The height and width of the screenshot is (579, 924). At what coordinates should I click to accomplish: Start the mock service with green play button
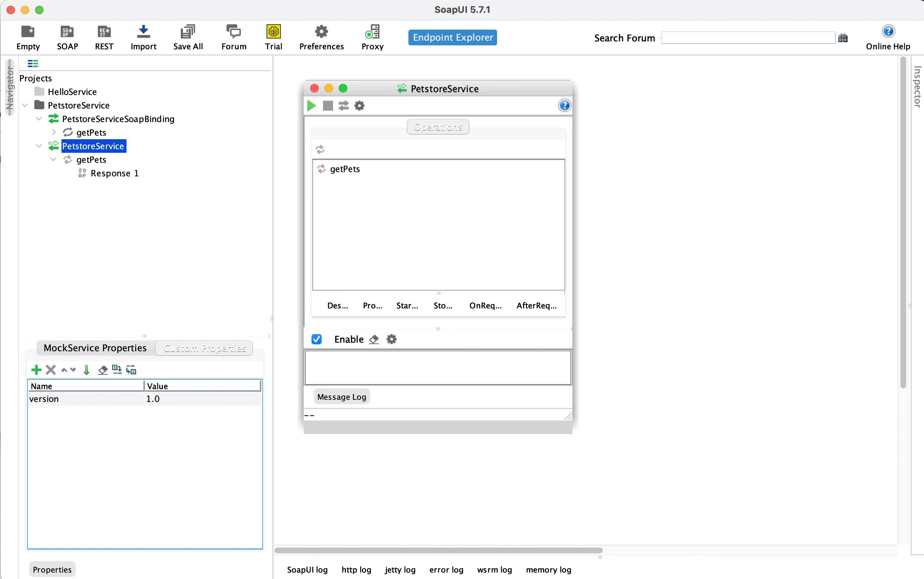pyautogui.click(x=311, y=106)
